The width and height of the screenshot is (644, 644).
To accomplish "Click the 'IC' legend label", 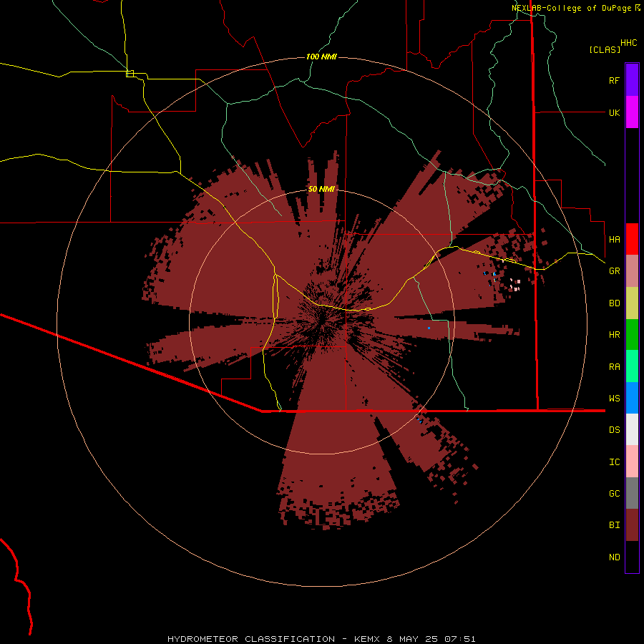I will coord(615,462).
